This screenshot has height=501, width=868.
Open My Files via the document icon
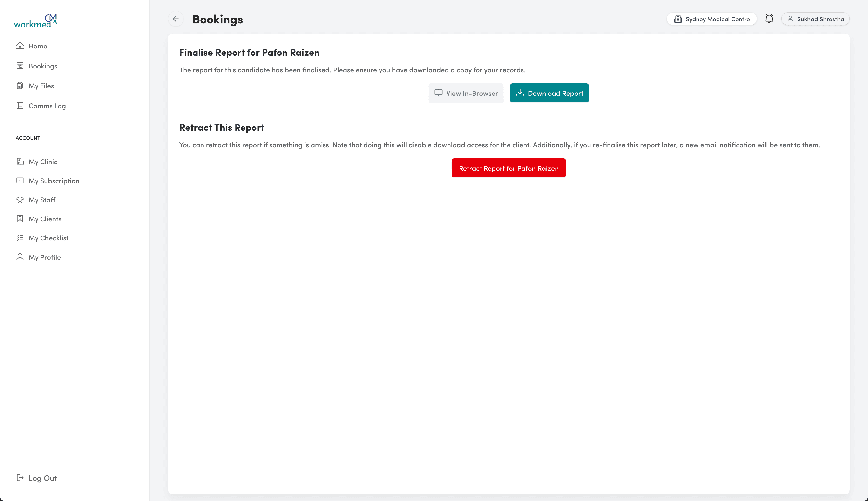(x=20, y=85)
